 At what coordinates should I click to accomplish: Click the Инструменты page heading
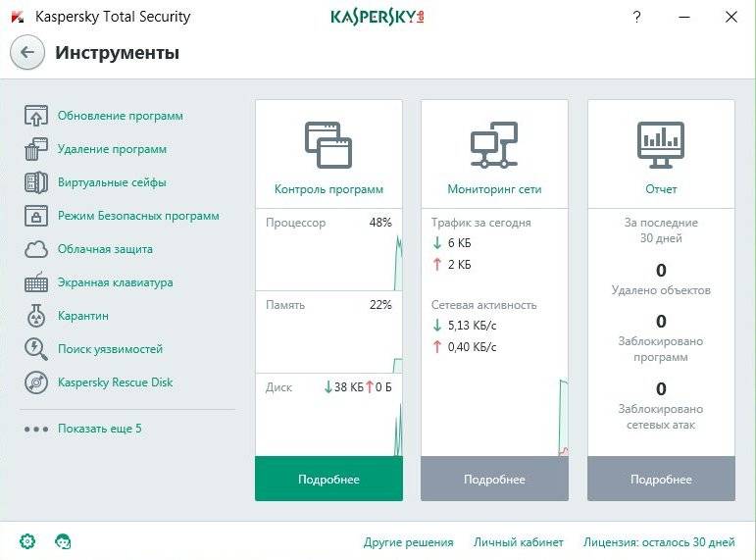click(117, 52)
